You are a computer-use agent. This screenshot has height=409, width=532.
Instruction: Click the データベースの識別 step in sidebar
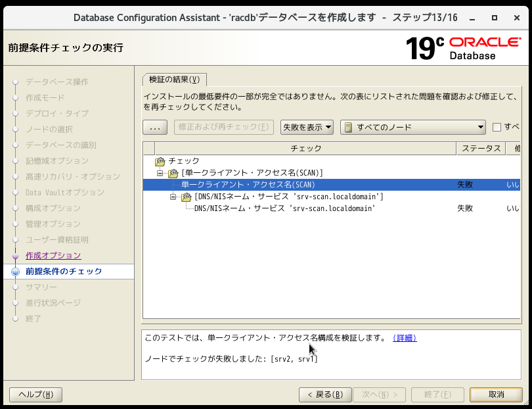[x=61, y=145]
